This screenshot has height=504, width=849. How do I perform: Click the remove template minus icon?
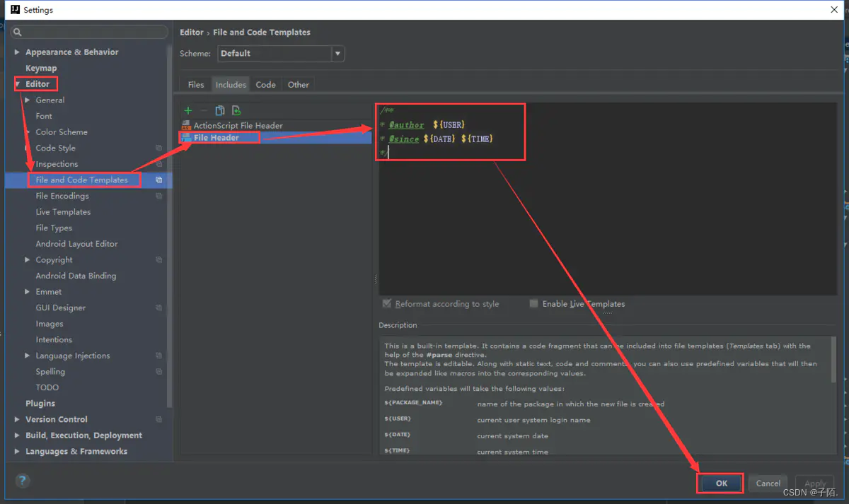(204, 110)
